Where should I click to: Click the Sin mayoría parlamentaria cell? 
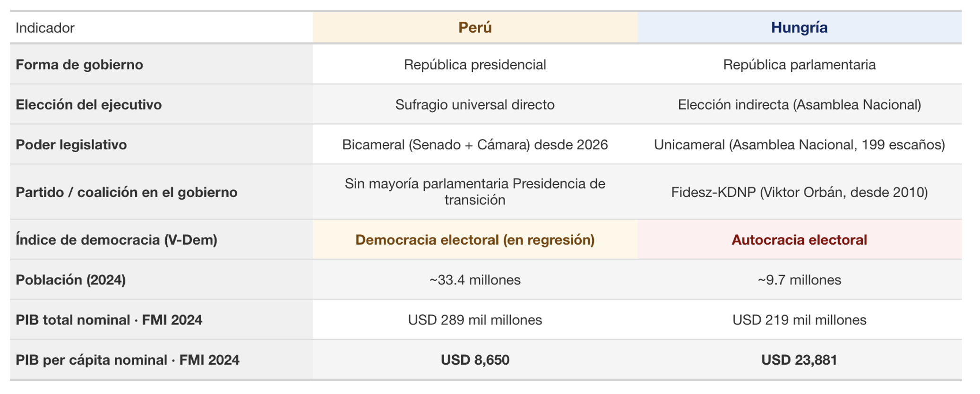(x=474, y=191)
